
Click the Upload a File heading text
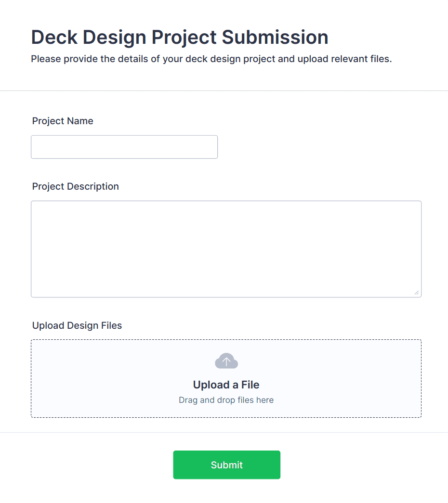pos(226,385)
